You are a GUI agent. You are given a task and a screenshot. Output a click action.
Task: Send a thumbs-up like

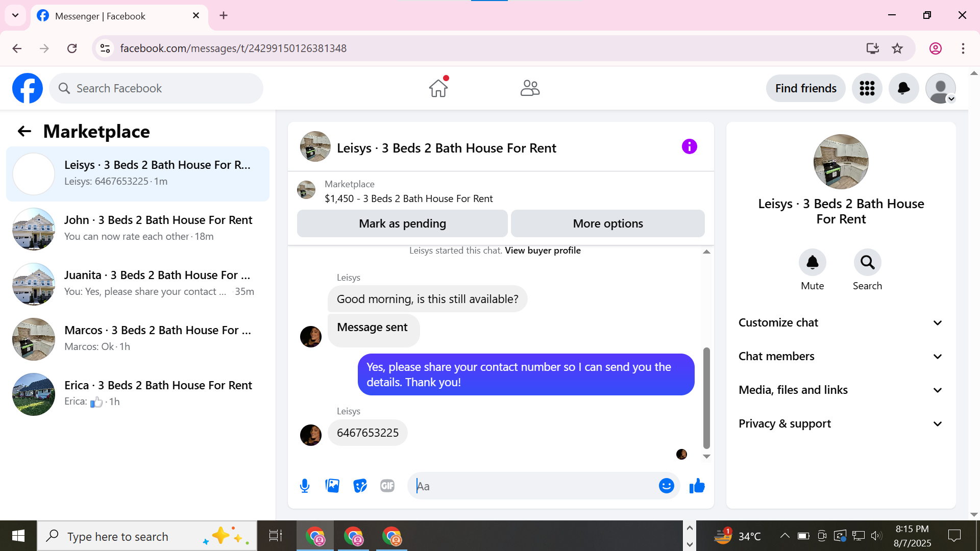point(697,486)
